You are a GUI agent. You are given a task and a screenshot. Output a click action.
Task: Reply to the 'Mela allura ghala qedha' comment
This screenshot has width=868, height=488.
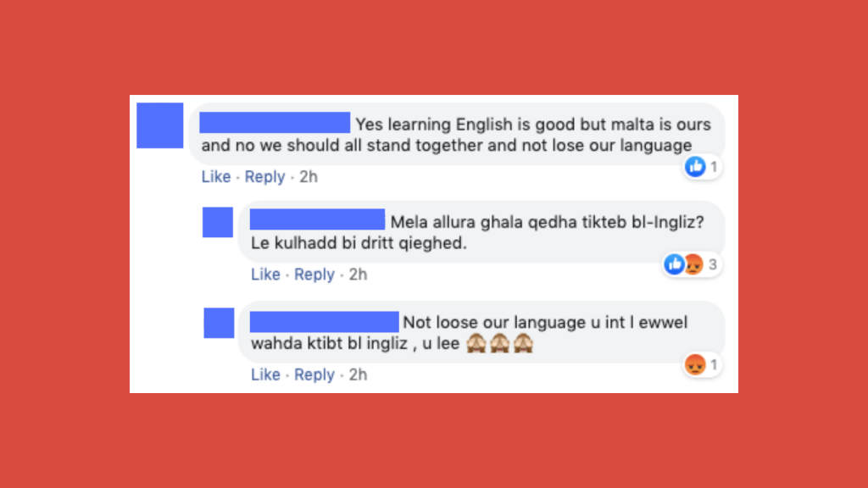point(314,275)
